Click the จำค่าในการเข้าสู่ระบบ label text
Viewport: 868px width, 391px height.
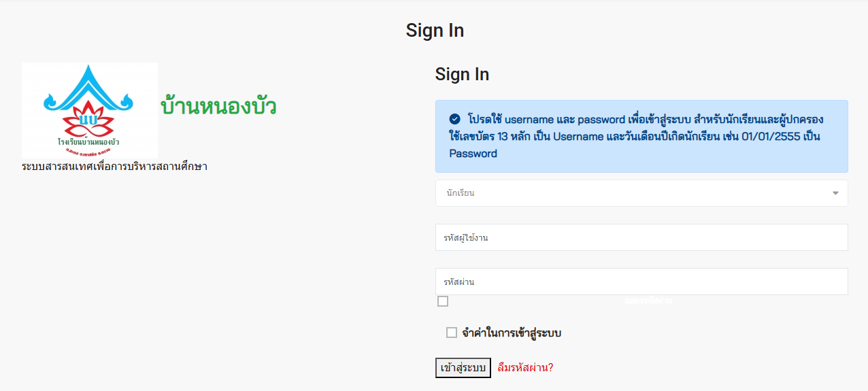pyautogui.click(x=512, y=333)
